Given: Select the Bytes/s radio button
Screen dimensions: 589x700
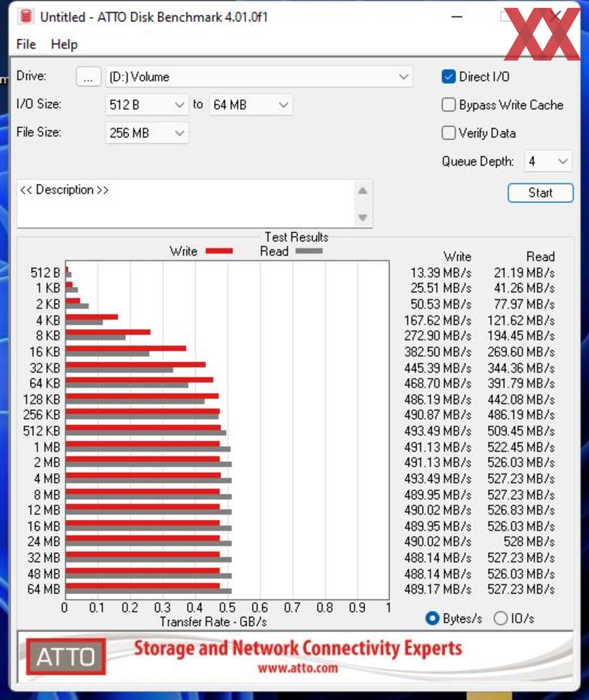Looking at the screenshot, I should (x=432, y=619).
